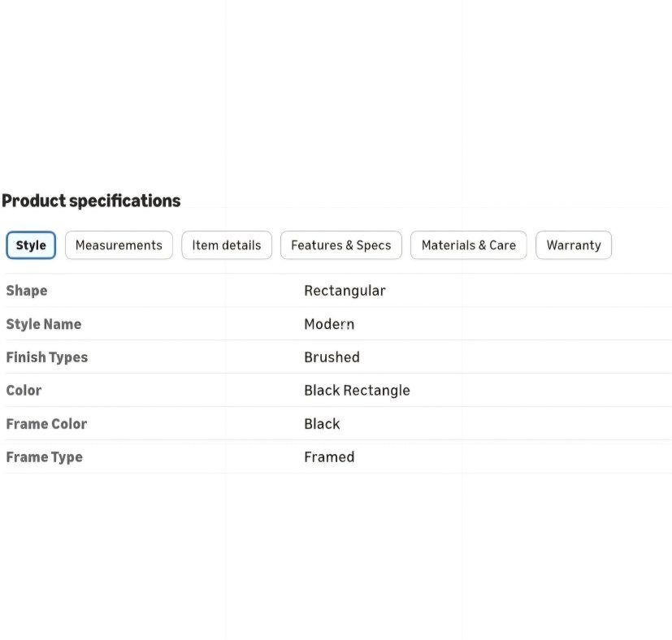Image resolution: width=672 pixels, height=640 pixels.
Task: Click the word Product in the heading
Action: 34,201
